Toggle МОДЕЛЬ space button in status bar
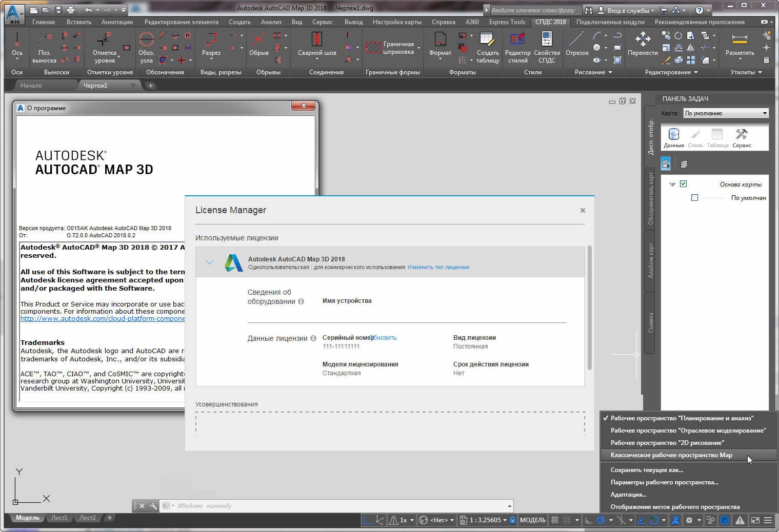 coord(533,520)
